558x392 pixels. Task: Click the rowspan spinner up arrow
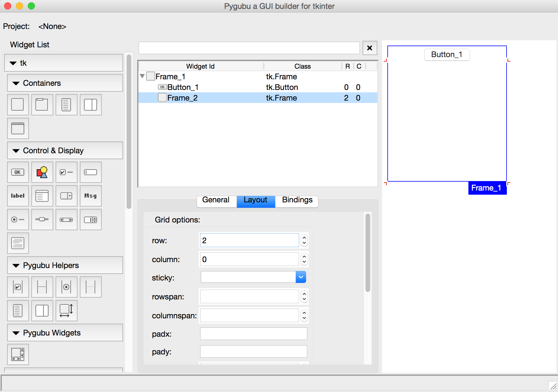tap(304, 294)
